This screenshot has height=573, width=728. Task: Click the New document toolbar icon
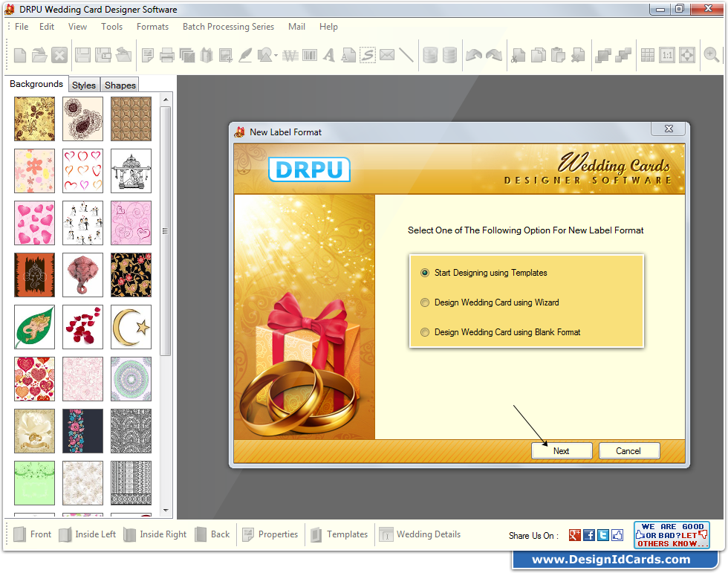click(x=20, y=55)
